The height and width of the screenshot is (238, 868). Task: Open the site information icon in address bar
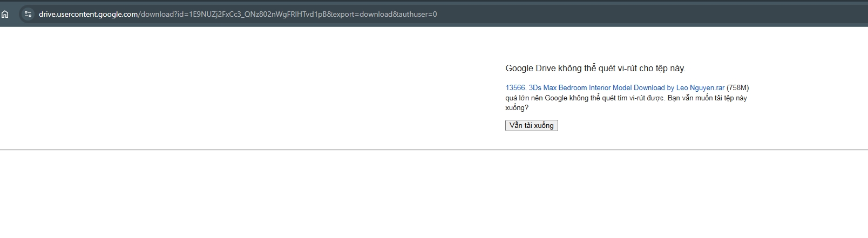pos(28,14)
